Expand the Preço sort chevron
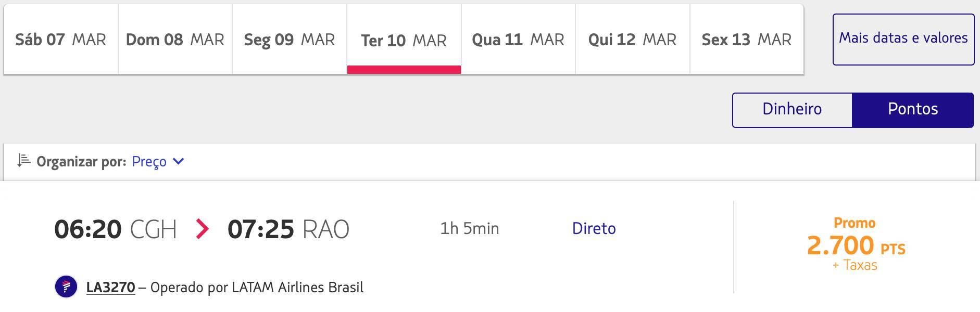 [178, 161]
